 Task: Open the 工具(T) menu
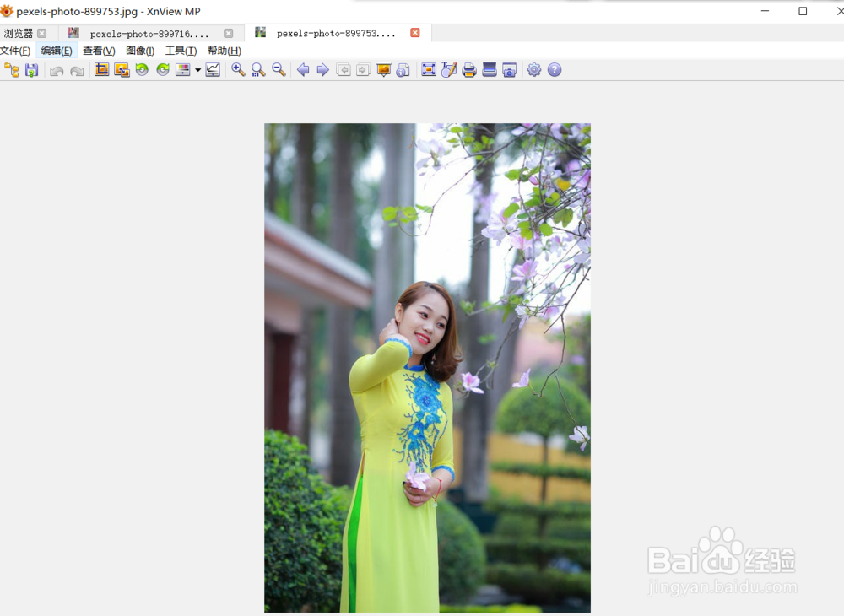[x=181, y=51]
